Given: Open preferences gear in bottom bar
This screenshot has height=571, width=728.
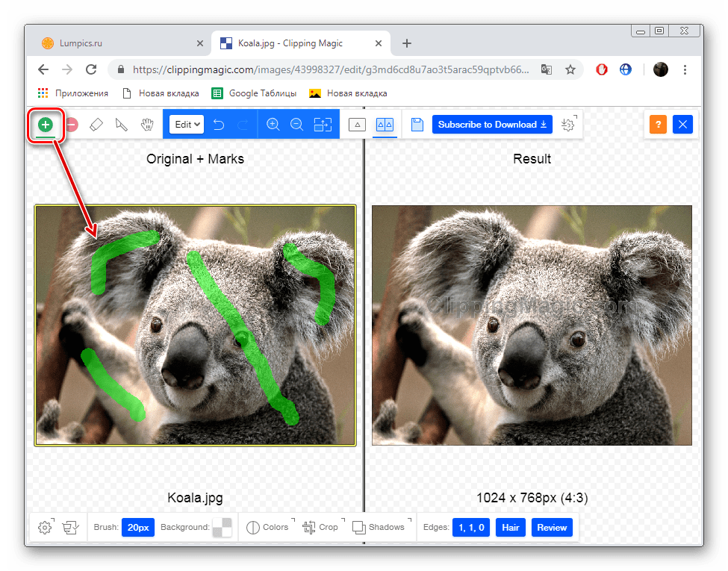Looking at the screenshot, I should tap(46, 527).
